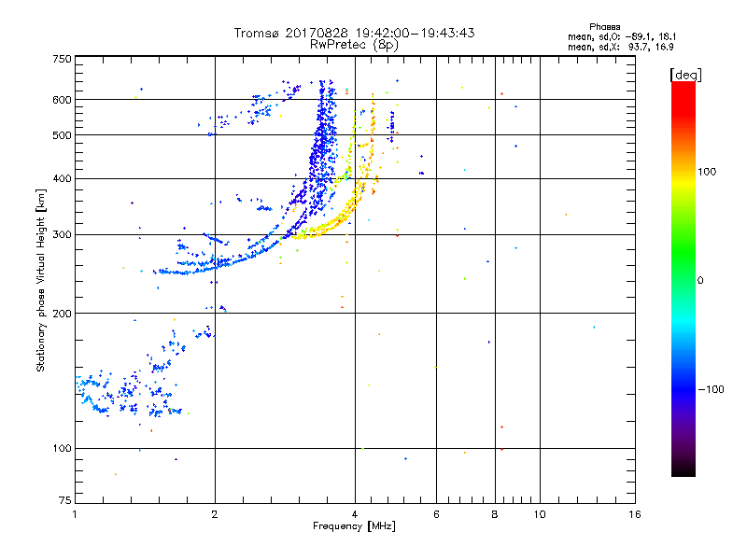Click the '4' x-axis tick label
The height and width of the screenshot is (560, 747).
(355, 514)
